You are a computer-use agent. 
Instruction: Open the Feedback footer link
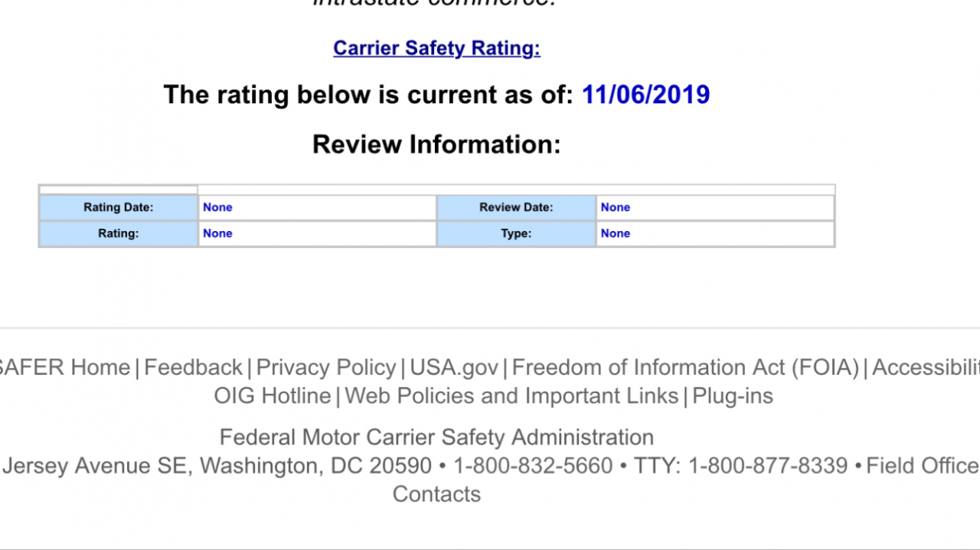(193, 367)
